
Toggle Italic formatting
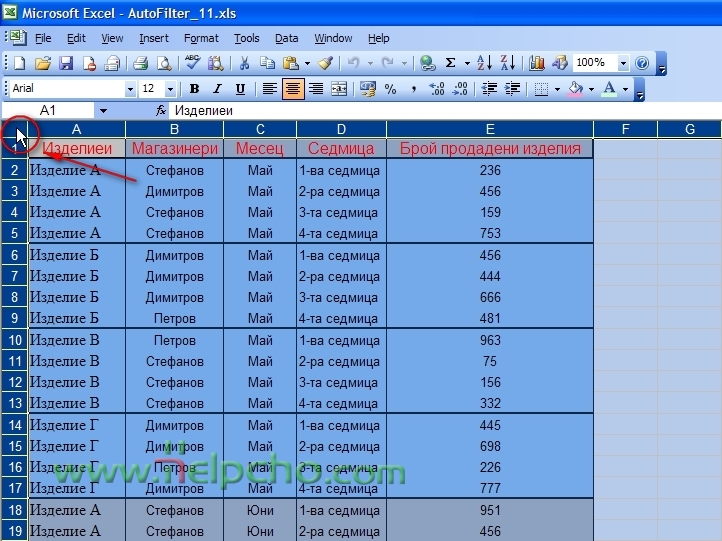click(x=217, y=88)
